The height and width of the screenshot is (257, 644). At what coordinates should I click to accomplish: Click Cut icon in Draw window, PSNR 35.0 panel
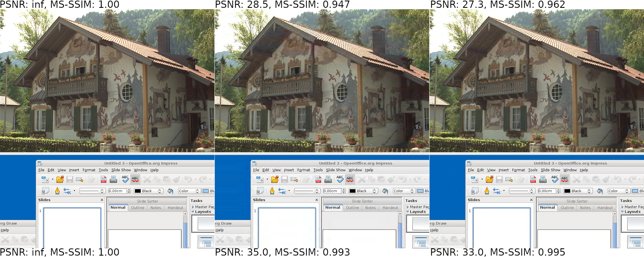[x=220, y=239]
